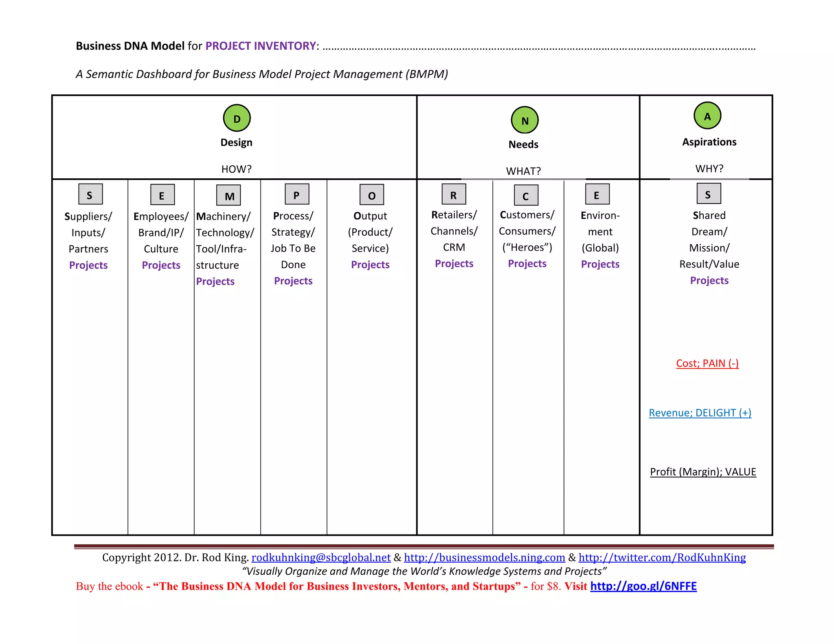Click the WHAT? label
Viewport: 834px width, 644px height.
(524, 171)
